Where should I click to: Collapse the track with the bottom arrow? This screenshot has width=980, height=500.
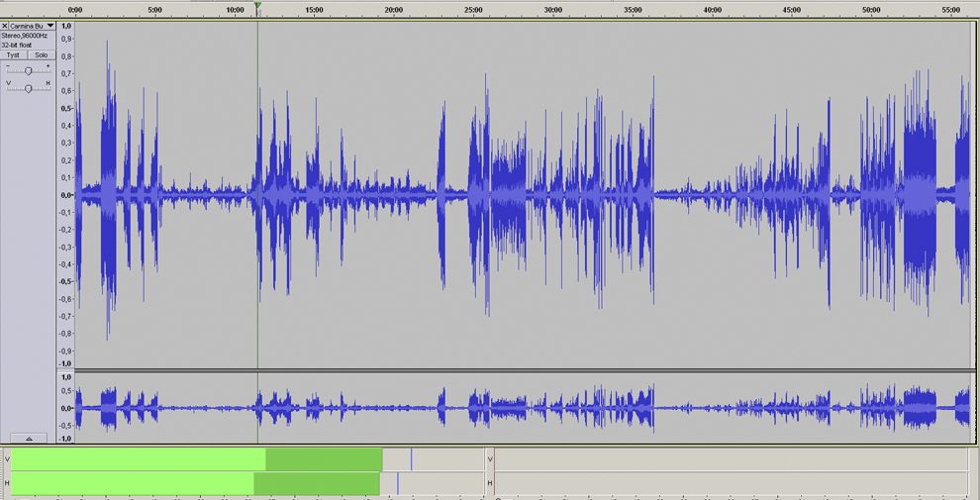(29, 438)
